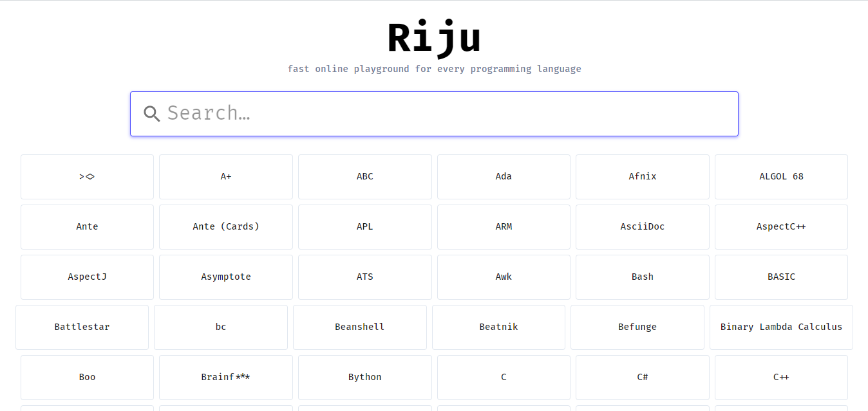Choose the bc language card
Screen dimensions: 868x411
(x=221, y=327)
